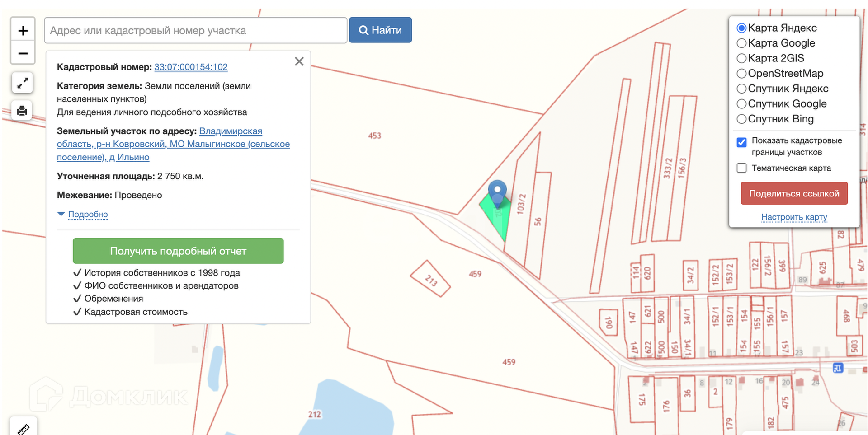Viewport: 868px width, 435px height.
Task: Click the bus stop icon on map
Action: point(838,368)
